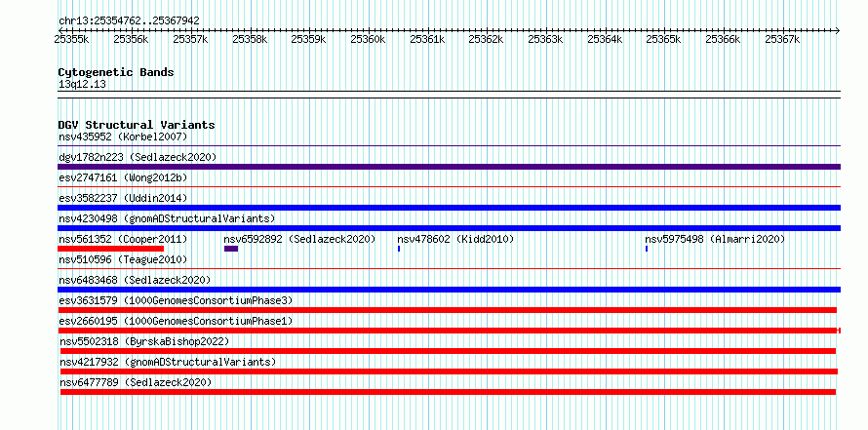This screenshot has width=868, height=430.
Task: Click the 25360k ruler tick label
Action: point(368,39)
